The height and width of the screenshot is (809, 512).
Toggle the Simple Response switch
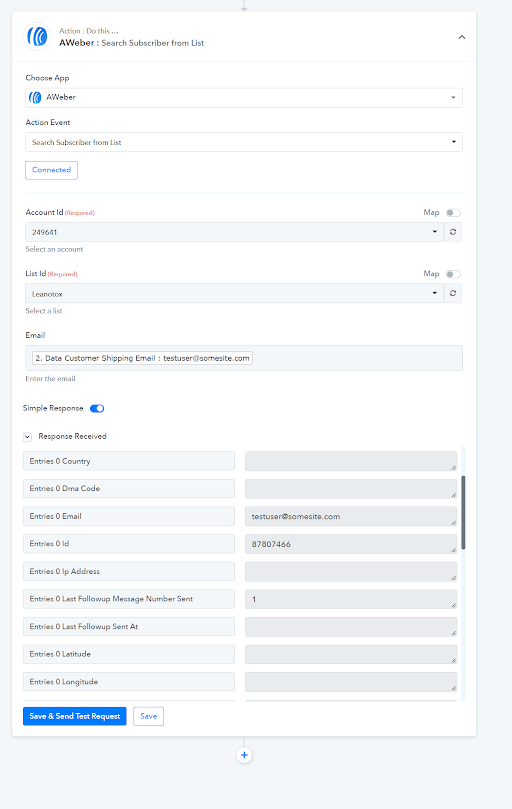click(97, 409)
